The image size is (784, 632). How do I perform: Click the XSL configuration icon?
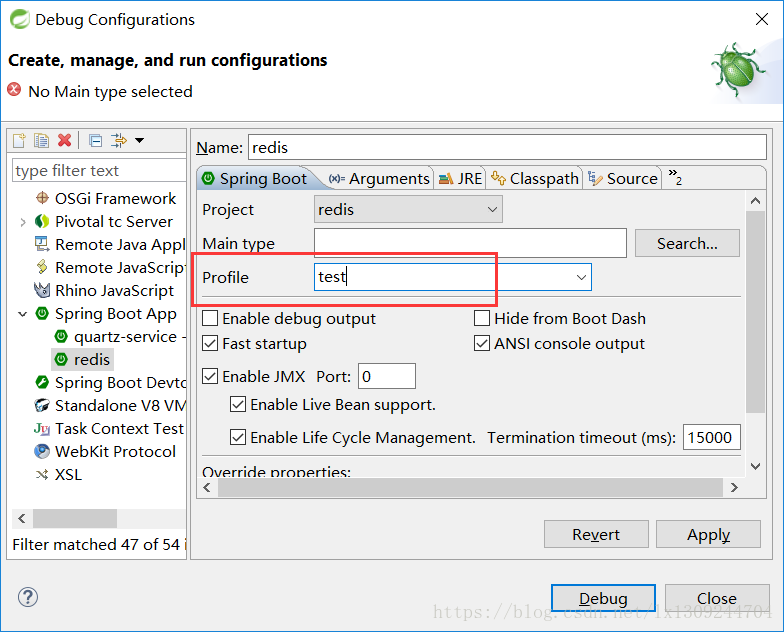42,474
